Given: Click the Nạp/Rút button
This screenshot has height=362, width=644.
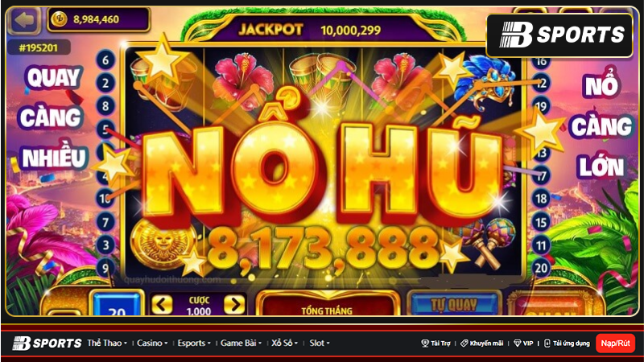Looking at the screenshot, I should (615, 343).
